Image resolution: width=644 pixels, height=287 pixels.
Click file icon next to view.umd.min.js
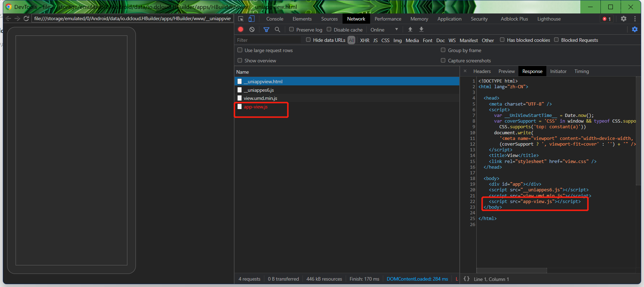(x=240, y=98)
